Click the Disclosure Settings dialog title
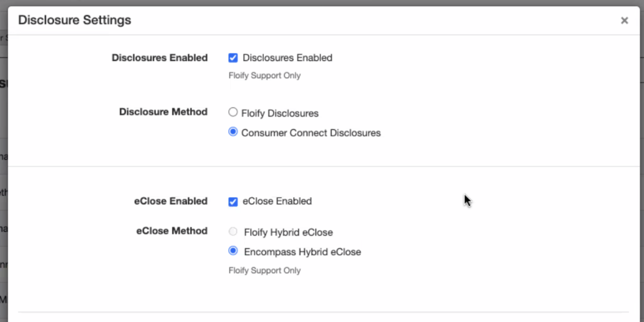This screenshot has width=644, height=322. pos(74,20)
